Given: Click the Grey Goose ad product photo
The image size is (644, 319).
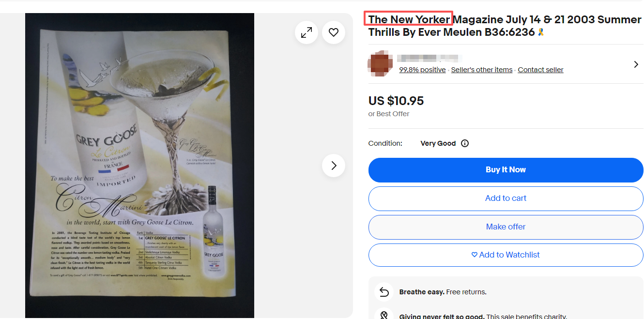Looking at the screenshot, I should point(139,166).
